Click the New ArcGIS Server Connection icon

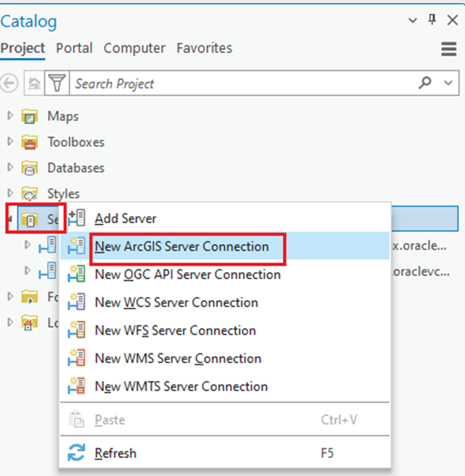tap(76, 246)
